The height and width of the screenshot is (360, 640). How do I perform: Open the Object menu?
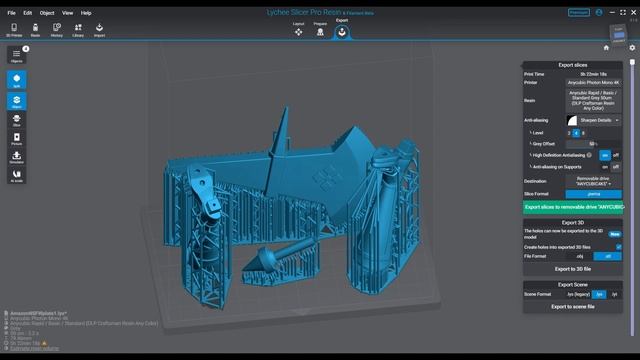coord(47,13)
